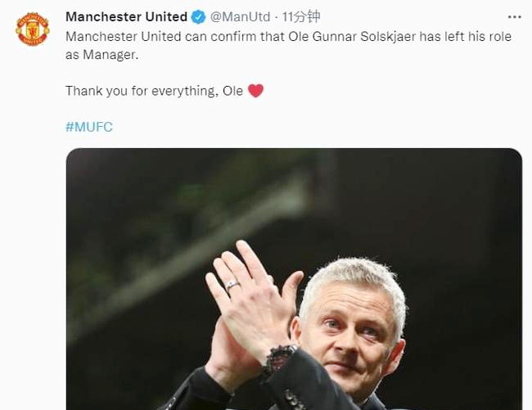Click the Manchester United display name
532x410 pixels.
point(126,16)
